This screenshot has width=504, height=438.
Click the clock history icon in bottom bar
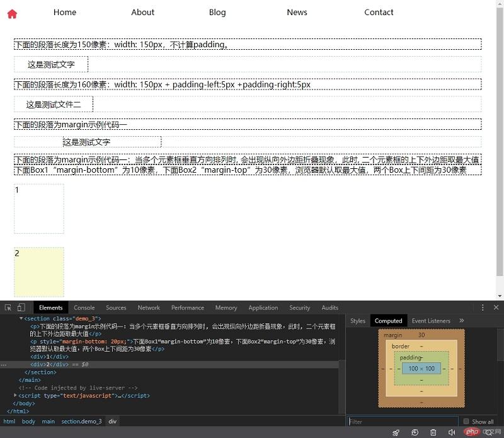coord(415,432)
